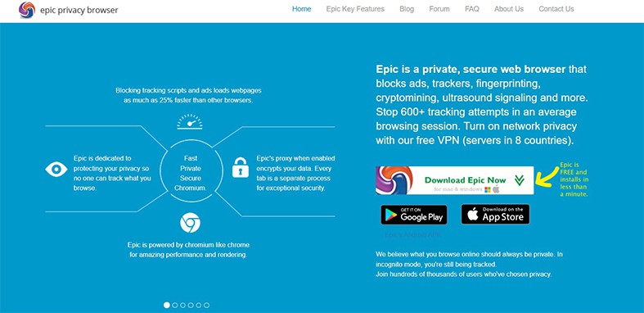Click Download Epic Now banner
This screenshot has height=313, width=644.
coord(455,180)
